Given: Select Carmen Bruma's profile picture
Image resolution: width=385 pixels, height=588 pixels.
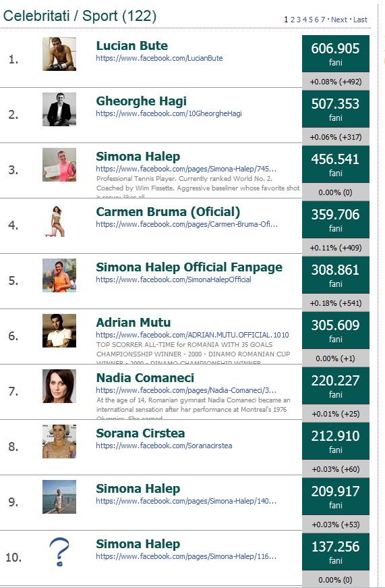Looking at the screenshot, I should (59, 221).
